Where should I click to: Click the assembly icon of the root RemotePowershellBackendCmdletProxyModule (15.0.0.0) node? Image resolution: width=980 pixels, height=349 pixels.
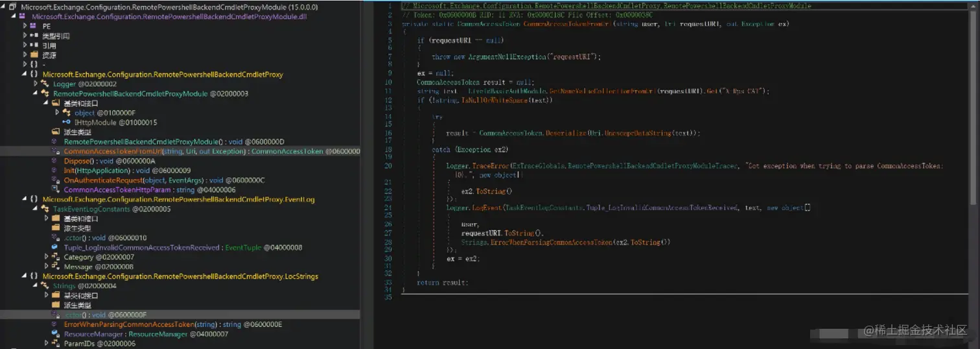click(x=12, y=6)
